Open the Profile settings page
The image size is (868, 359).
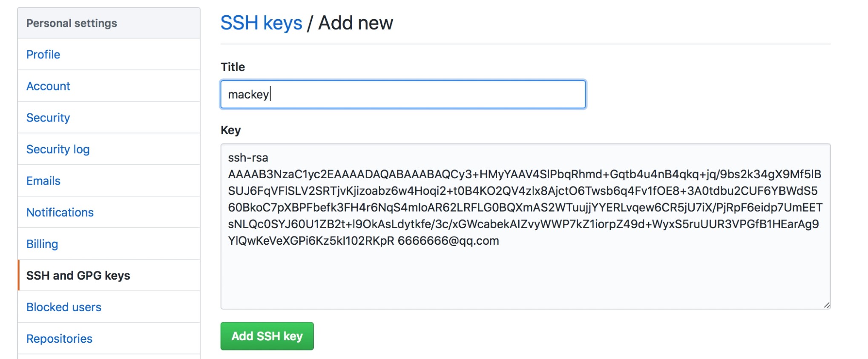43,54
